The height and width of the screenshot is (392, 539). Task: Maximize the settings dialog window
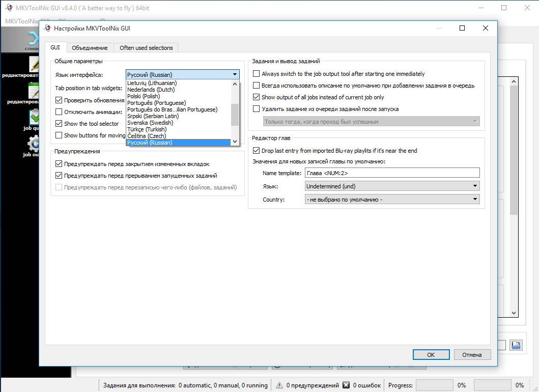click(x=462, y=28)
